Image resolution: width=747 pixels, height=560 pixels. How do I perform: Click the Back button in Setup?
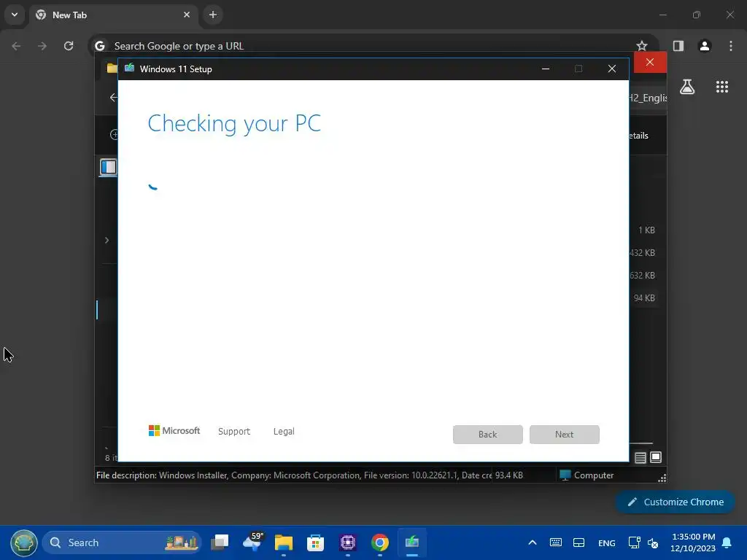(488, 435)
